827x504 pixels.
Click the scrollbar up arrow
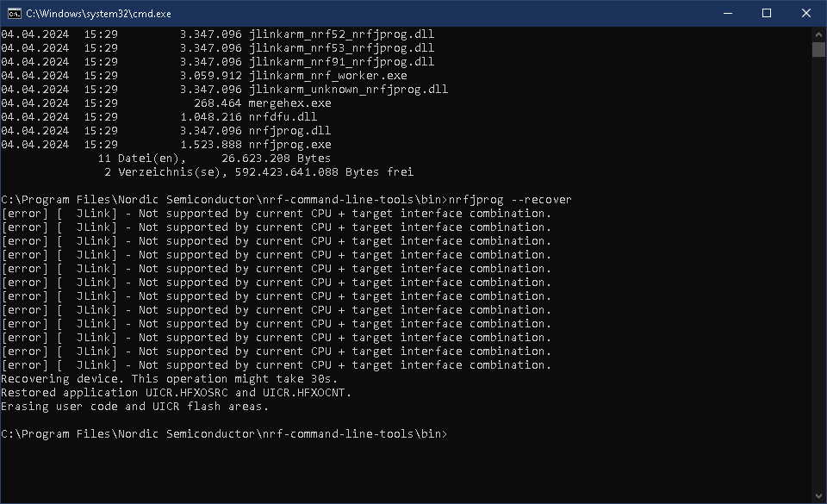[818, 34]
